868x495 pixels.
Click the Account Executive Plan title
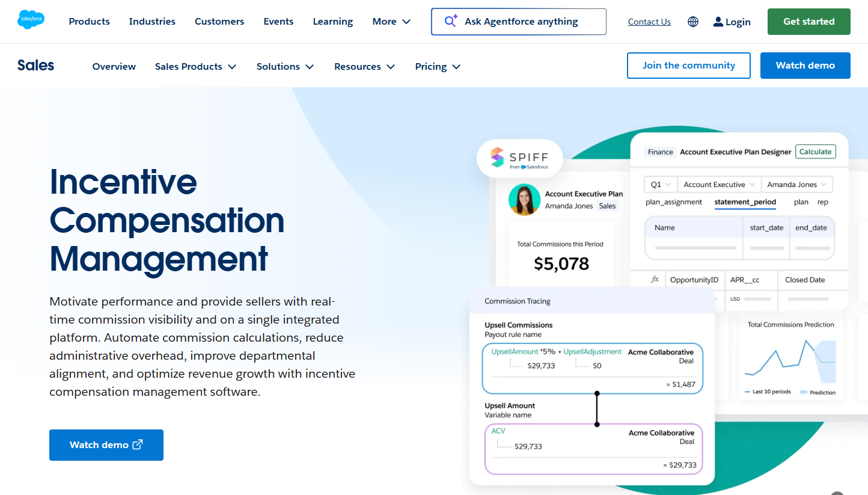point(584,194)
